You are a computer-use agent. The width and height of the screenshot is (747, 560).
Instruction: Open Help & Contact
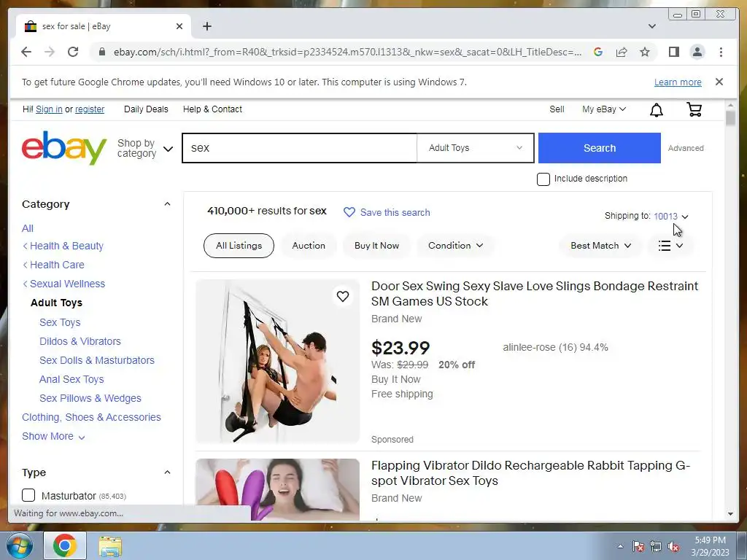click(212, 109)
